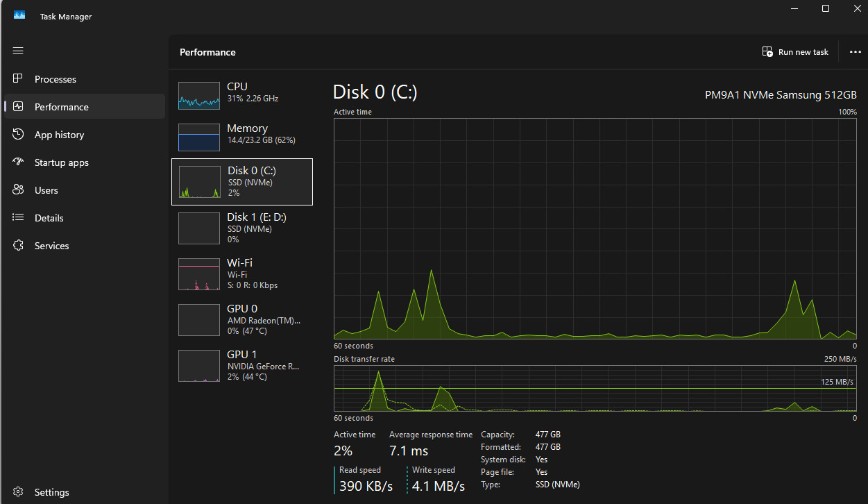Toggle the hamburger navigation menu
The height and width of the screenshot is (504, 868).
coord(18,51)
